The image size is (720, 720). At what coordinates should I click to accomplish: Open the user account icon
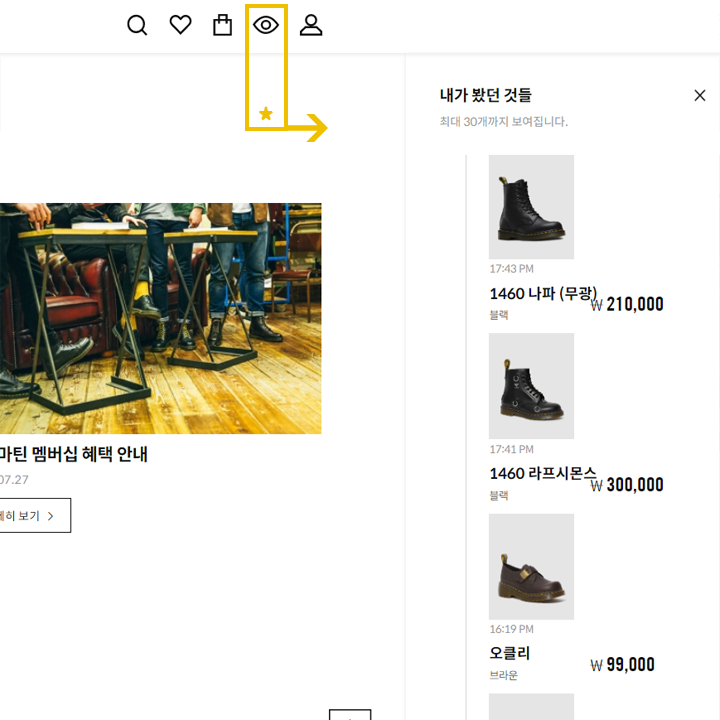point(311,25)
